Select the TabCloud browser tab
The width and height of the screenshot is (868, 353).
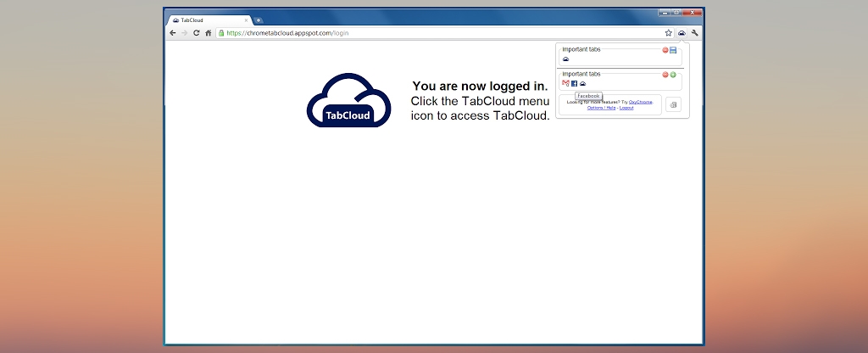[x=209, y=20]
